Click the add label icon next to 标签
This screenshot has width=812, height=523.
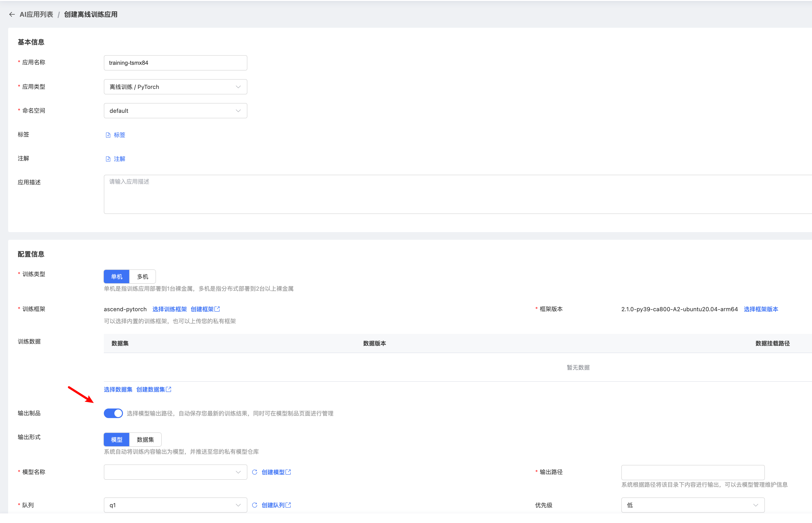[108, 135]
